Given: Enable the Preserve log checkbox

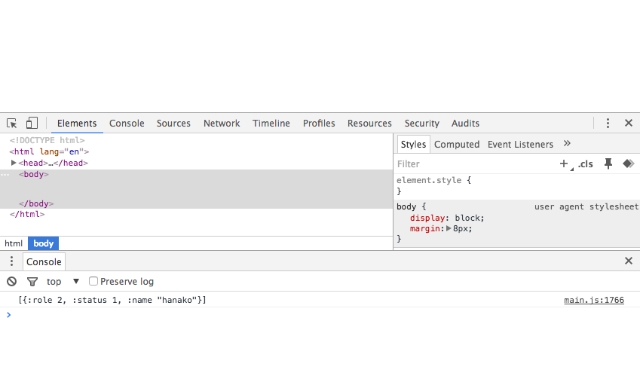Looking at the screenshot, I should (93, 281).
